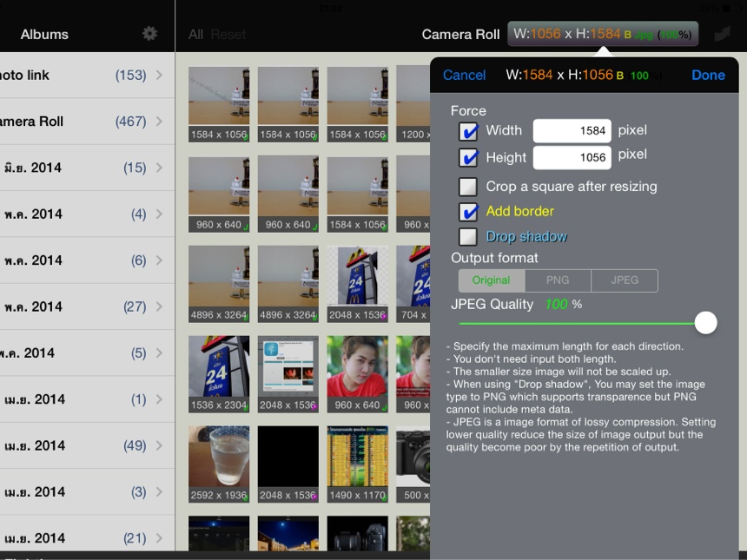Click the Albums header title
747x560 pixels.
point(44,34)
